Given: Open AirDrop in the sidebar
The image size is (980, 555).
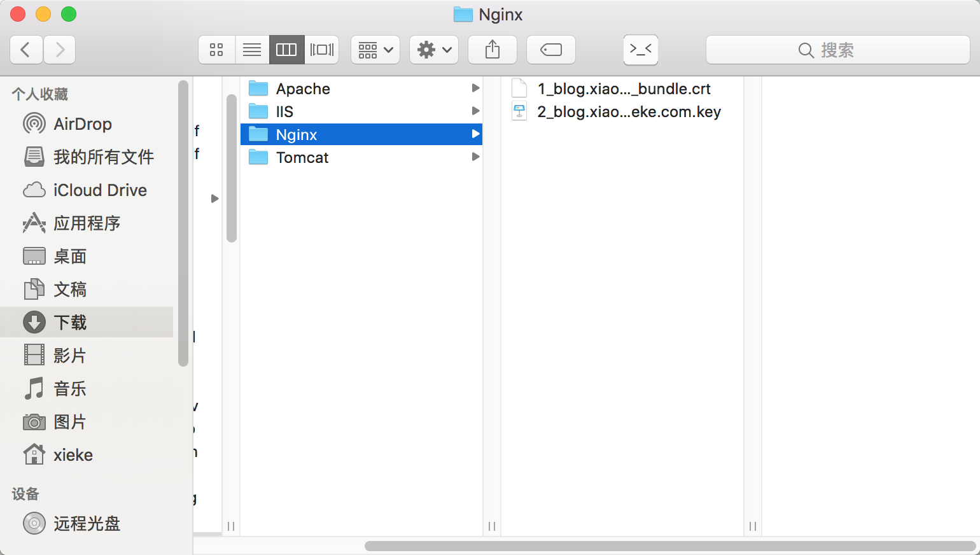Looking at the screenshot, I should point(83,124).
